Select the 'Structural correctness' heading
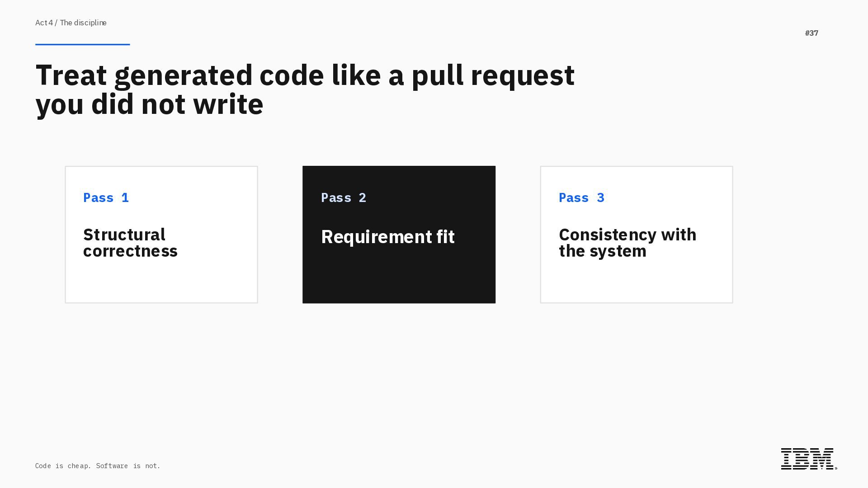The width and height of the screenshot is (868, 488). point(130,243)
